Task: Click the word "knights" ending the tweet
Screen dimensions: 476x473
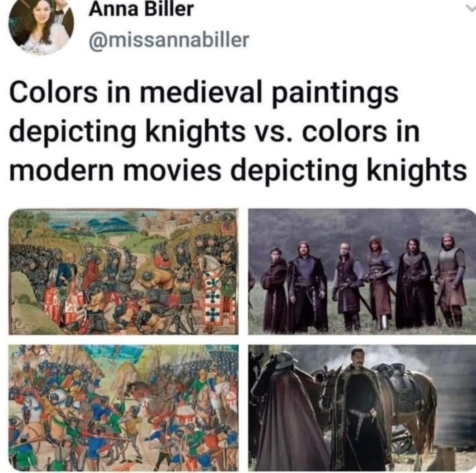Action: (x=417, y=170)
